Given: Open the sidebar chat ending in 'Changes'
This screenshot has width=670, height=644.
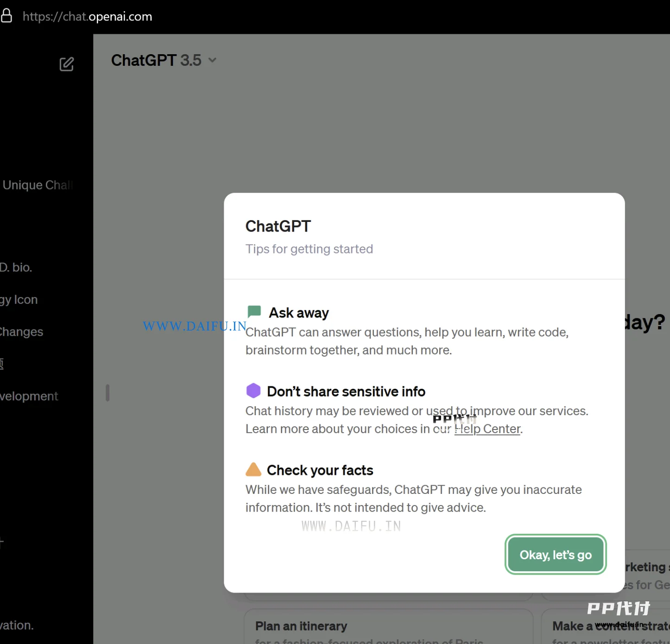Looking at the screenshot, I should [22, 332].
